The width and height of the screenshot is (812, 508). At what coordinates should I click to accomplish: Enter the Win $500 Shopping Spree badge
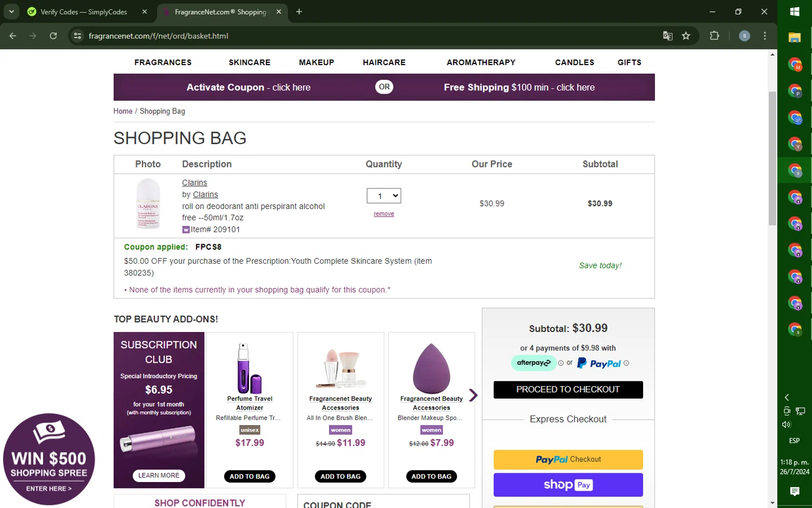[x=49, y=459]
